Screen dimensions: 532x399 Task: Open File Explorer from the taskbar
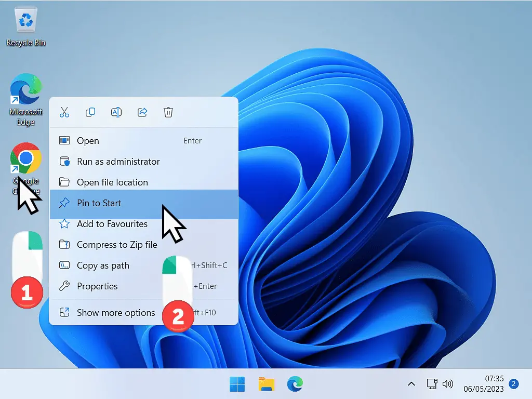click(266, 384)
